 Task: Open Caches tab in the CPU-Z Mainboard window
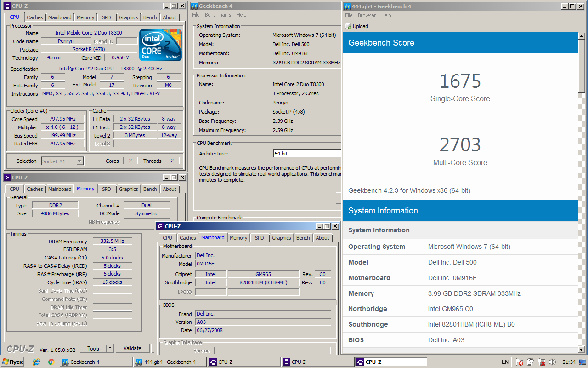click(x=188, y=238)
